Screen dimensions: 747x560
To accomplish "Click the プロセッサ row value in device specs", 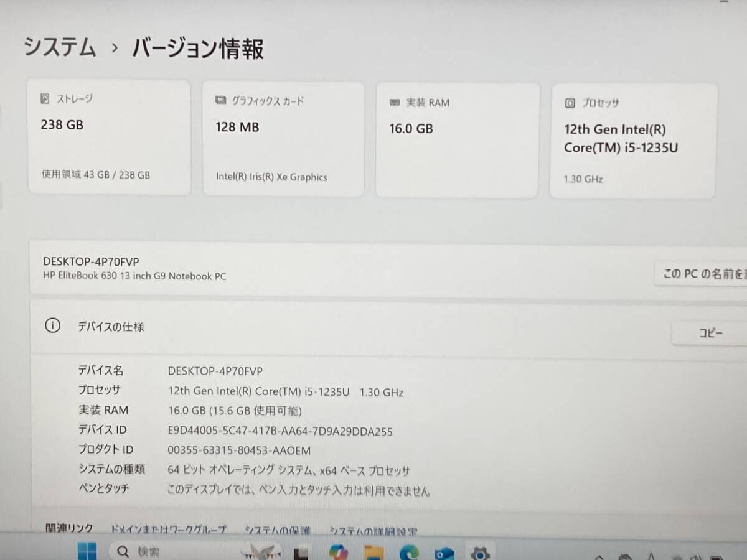I will [x=286, y=392].
